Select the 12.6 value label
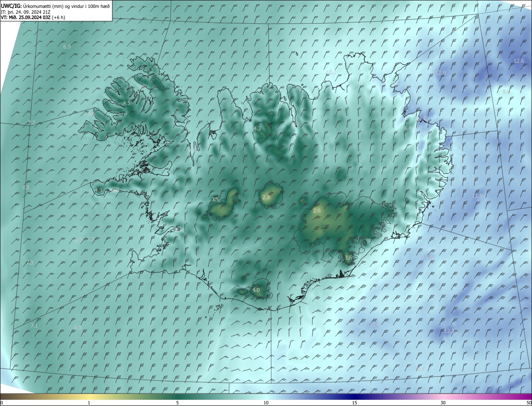 [519, 61]
